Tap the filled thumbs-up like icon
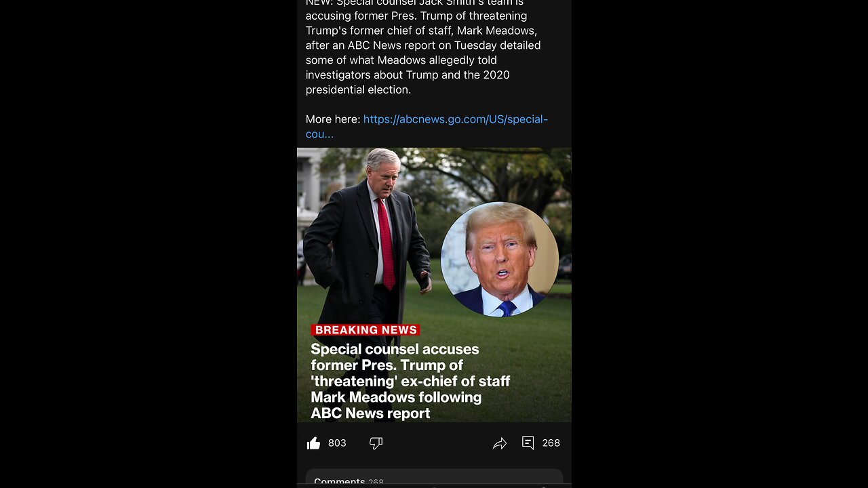The image size is (868, 488). (x=313, y=443)
